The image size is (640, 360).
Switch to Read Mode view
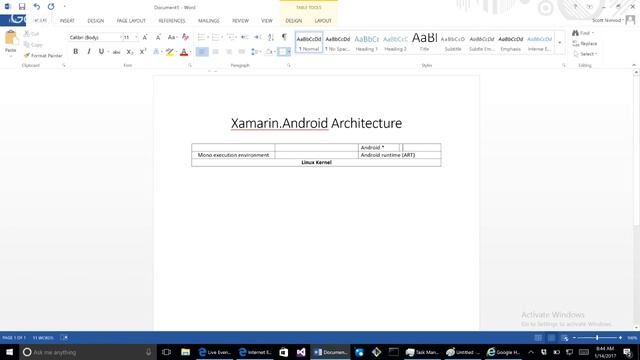click(538, 338)
